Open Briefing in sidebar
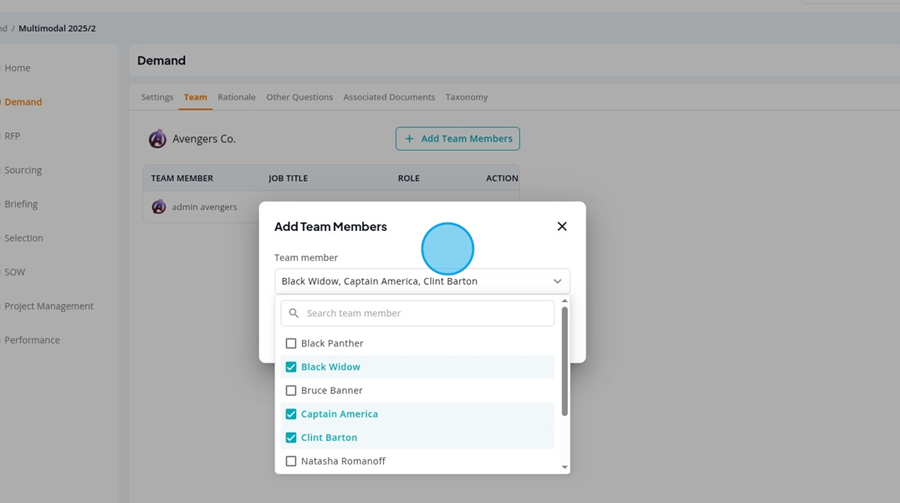 pyautogui.click(x=21, y=204)
